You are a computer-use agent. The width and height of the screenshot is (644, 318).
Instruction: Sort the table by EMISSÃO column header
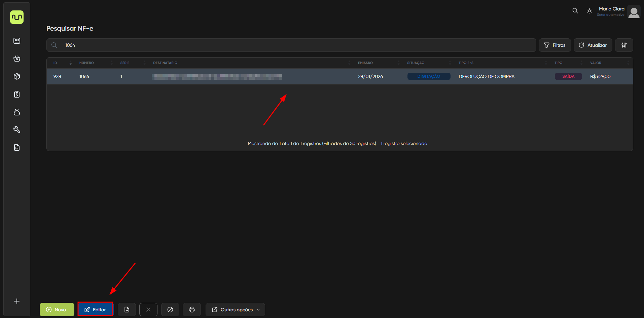[x=365, y=63]
